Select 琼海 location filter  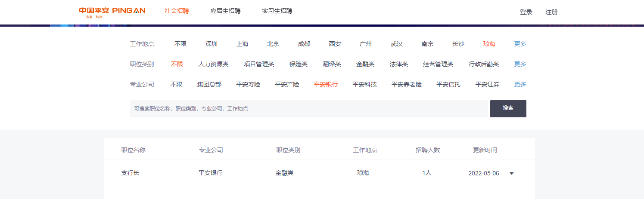tap(489, 44)
